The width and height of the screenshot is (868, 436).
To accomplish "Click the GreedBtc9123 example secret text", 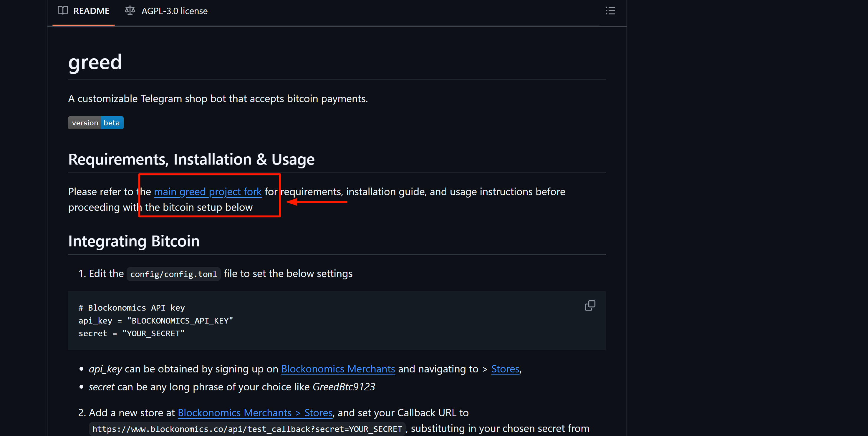I will [x=344, y=387].
